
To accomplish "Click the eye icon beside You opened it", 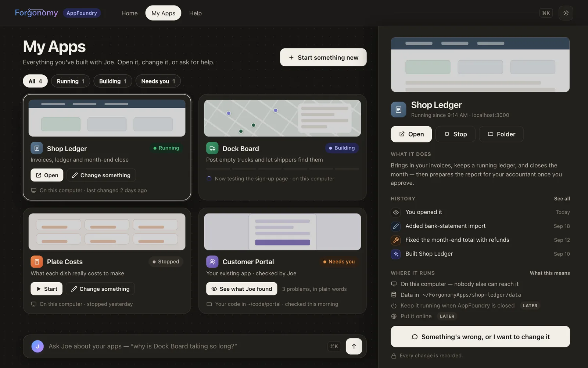I will [396, 212].
